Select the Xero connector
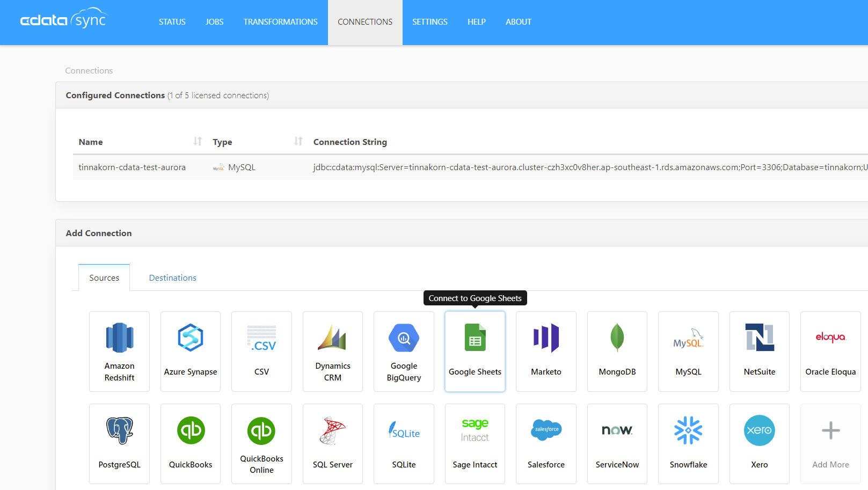This screenshot has height=490, width=868. (x=759, y=444)
